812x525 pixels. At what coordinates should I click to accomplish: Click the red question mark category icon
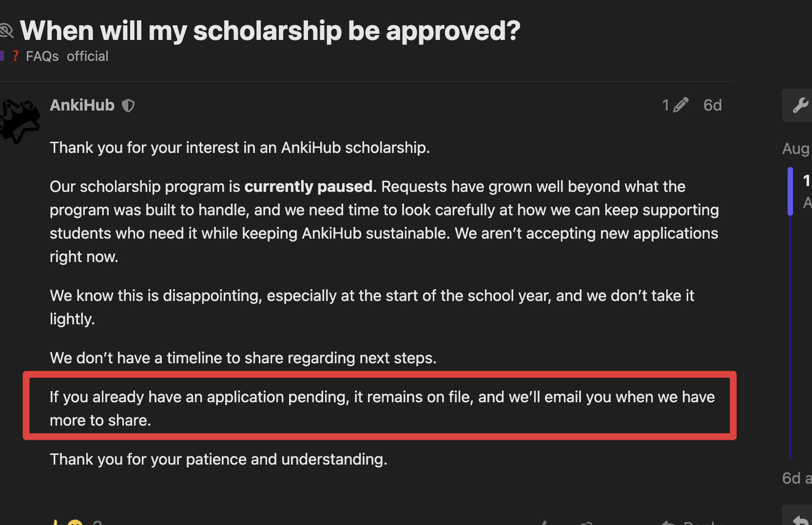pyautogui.click(x=16, y=56)
